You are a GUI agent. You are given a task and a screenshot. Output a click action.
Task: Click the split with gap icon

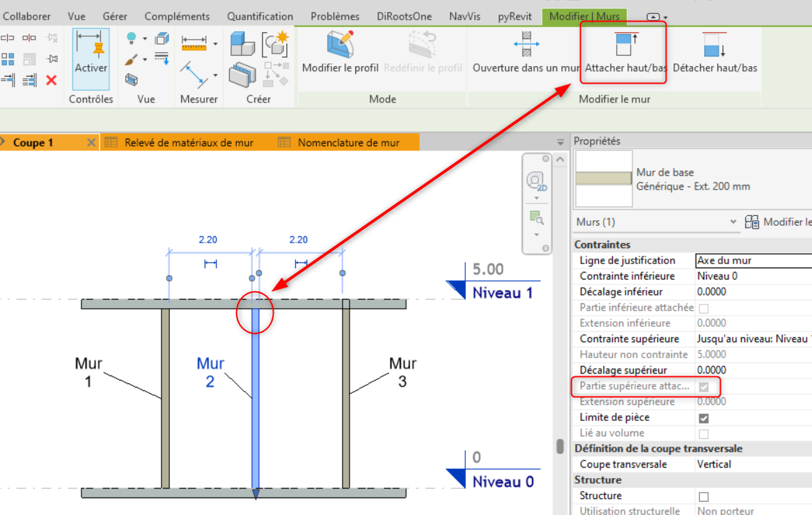[x=29, y=38]
